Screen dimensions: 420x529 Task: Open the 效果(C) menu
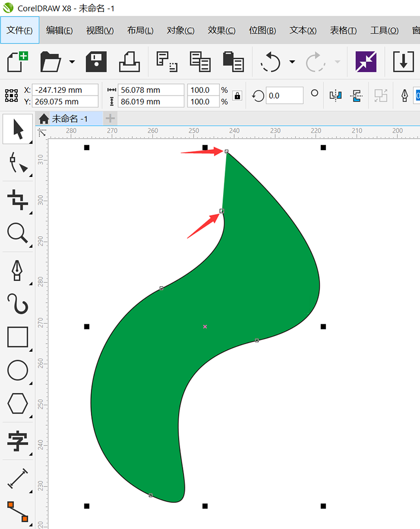point(222,30)
